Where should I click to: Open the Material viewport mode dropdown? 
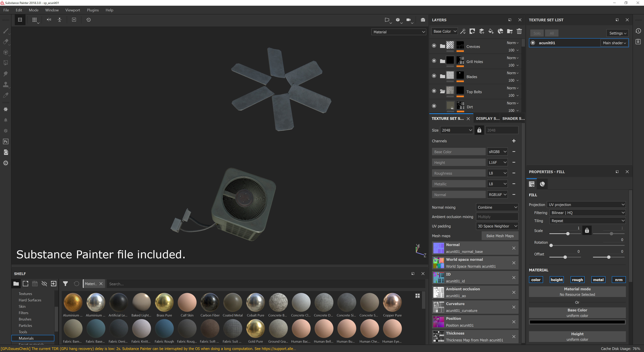click(398, 32)
